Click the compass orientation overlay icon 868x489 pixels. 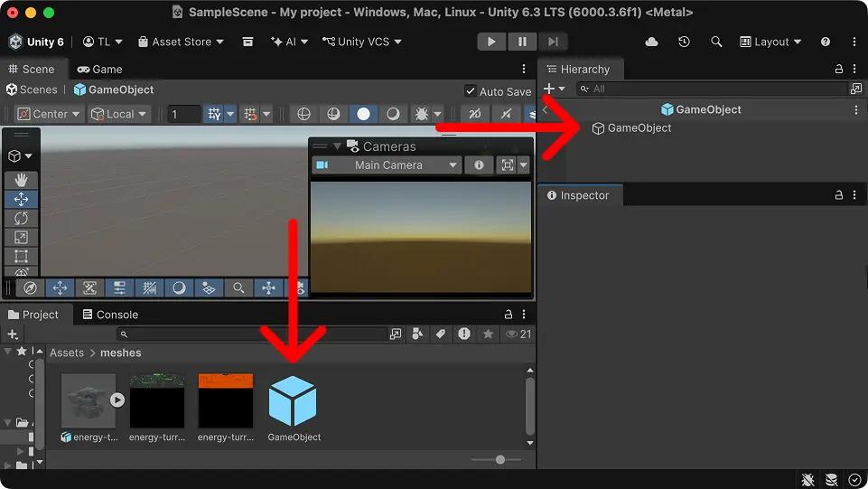coord(30,288)
